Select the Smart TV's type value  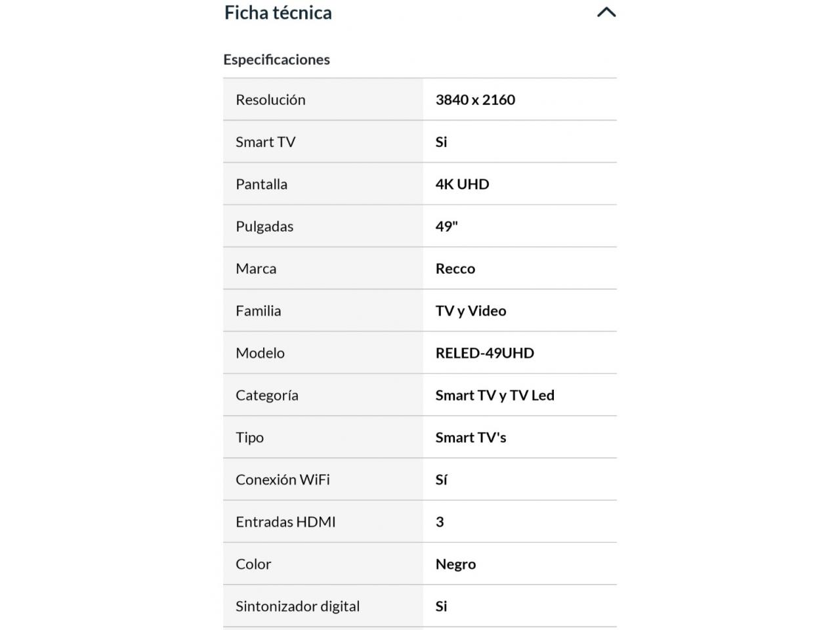[471, 438]
